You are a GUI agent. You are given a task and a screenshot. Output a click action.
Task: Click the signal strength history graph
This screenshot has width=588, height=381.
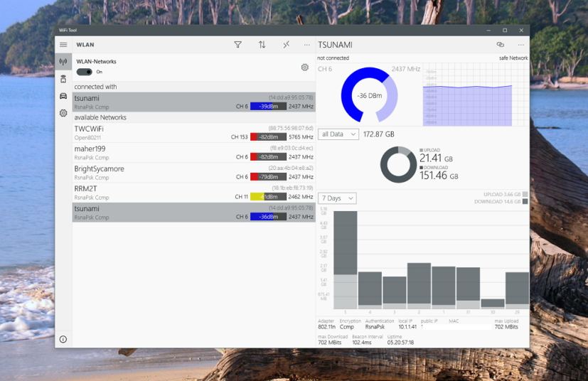pyautogui.click(x=476, y=95)
